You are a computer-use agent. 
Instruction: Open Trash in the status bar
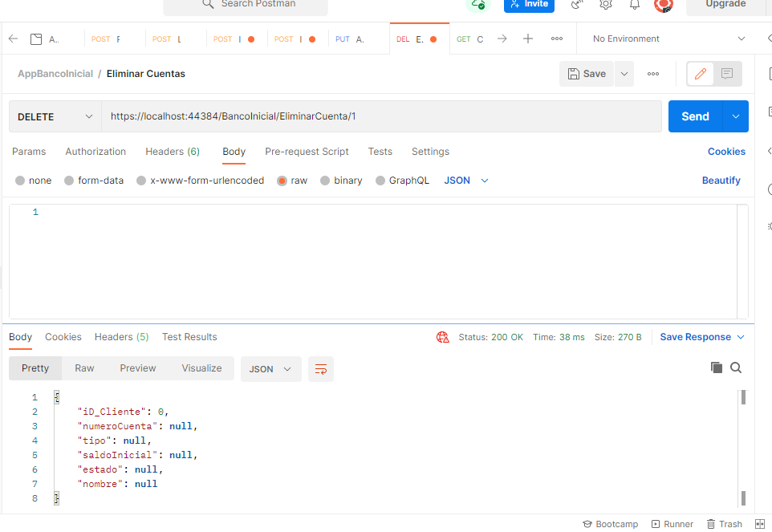724,524
